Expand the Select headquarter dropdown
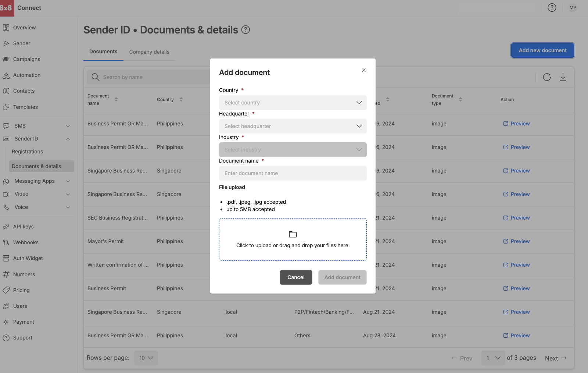This screenshot has width=588, height=373. click(293, 126)
